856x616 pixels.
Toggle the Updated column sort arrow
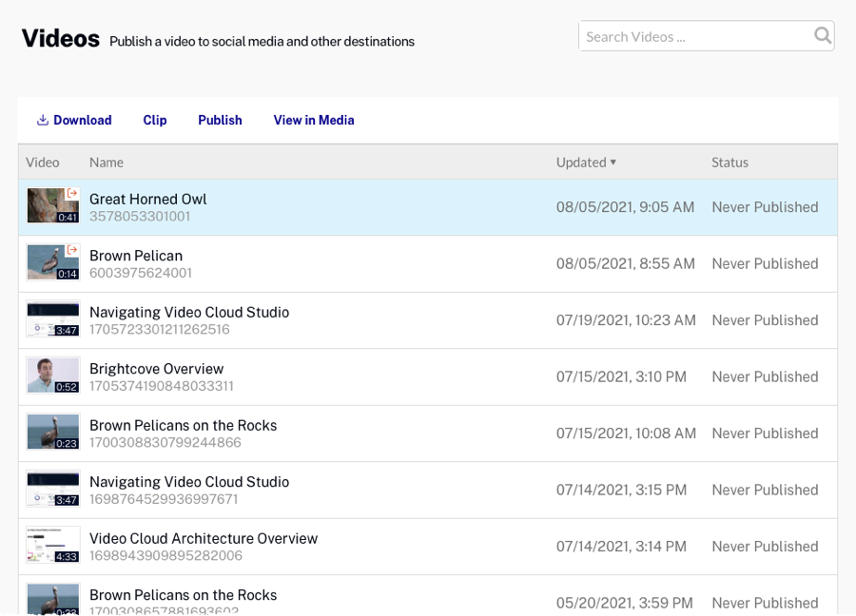click(613, 163)
